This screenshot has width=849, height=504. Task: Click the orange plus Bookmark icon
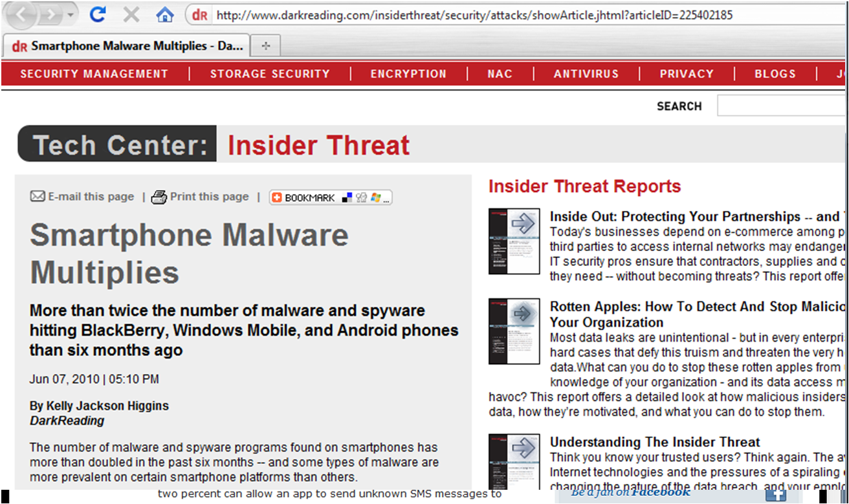(x=277, y=198)
